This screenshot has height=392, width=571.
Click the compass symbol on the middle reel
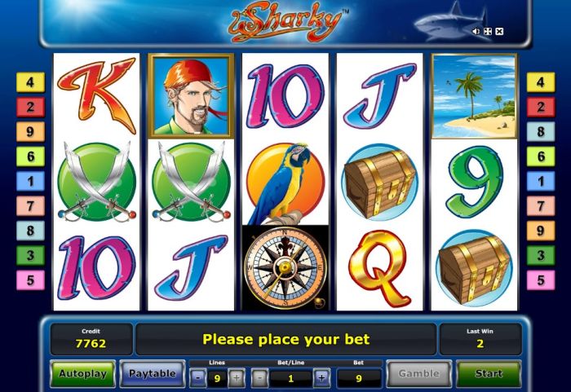pos(285,268)
